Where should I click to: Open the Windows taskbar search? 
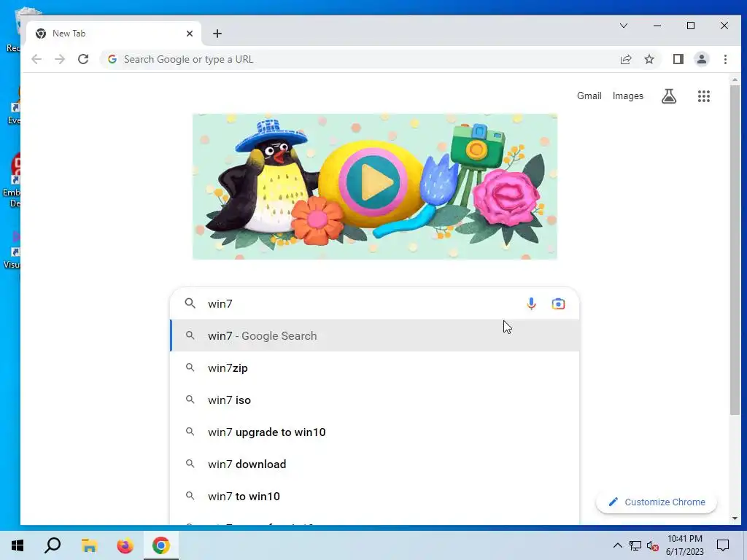point(53,545)
